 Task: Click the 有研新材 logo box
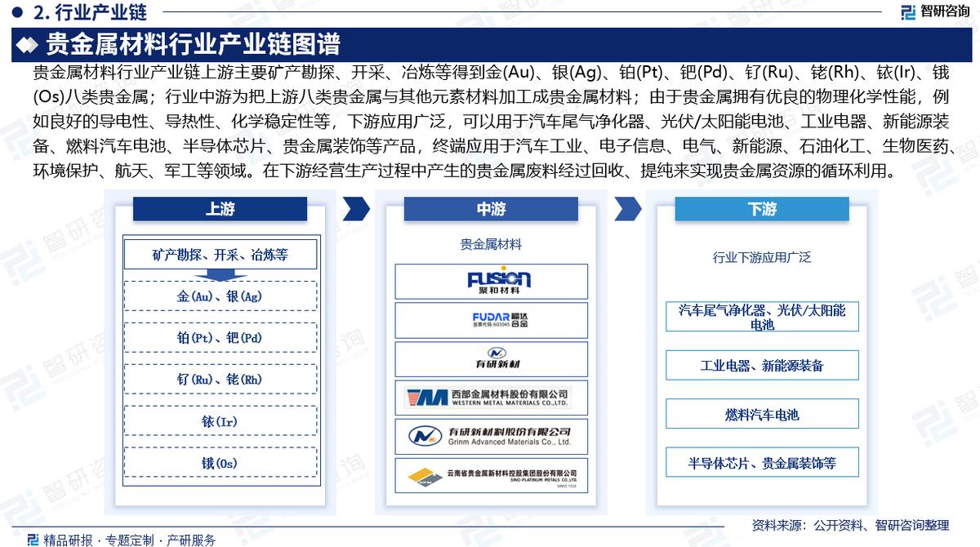(491, 359)
